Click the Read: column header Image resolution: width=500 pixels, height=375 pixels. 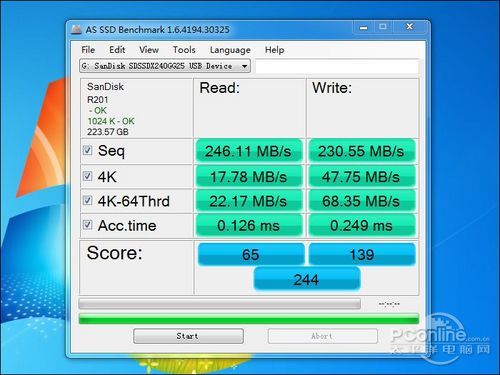tap(219, 88)
